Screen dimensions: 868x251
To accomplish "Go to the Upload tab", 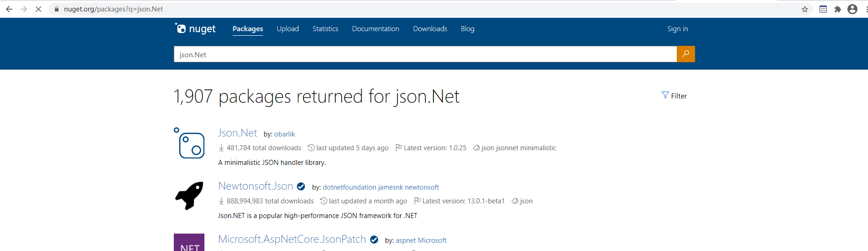I will [288, 29].
